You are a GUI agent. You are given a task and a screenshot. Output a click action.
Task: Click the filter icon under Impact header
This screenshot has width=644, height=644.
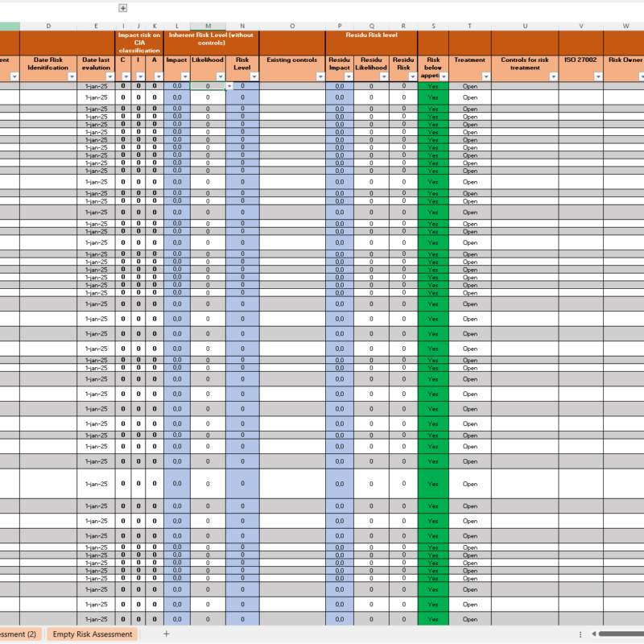coord(184,77)
